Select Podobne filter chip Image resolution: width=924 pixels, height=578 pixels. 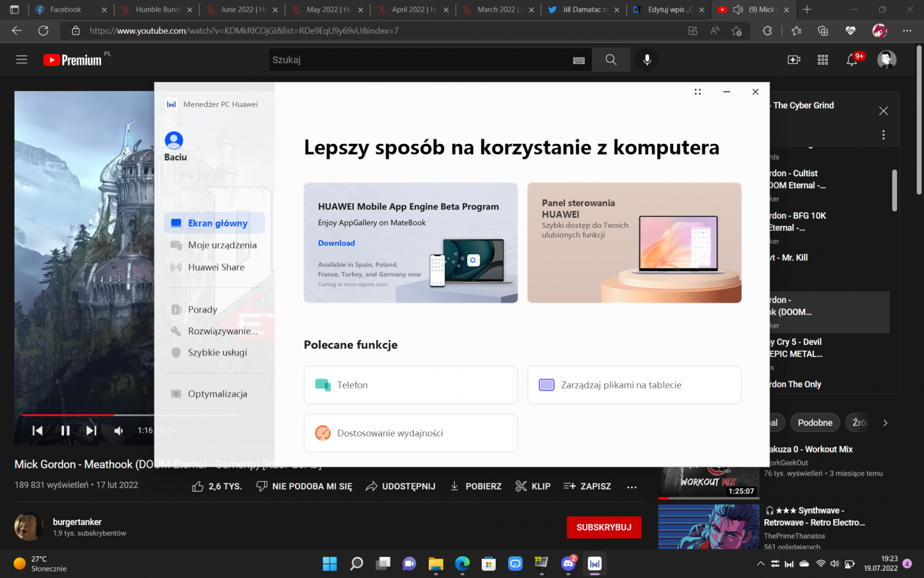(815, 423)
